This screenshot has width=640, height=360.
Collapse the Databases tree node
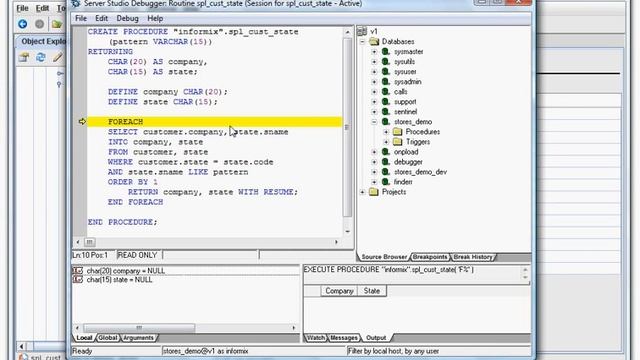click(x=362, y=42)
